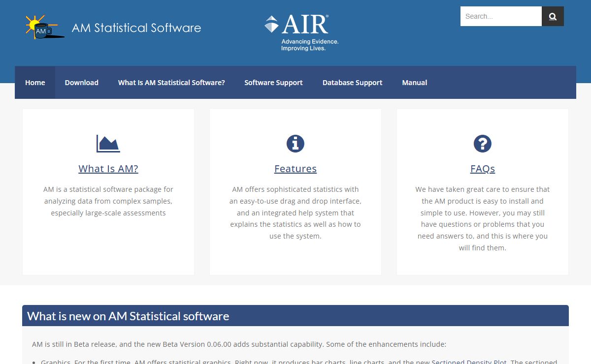Follow the Features heading link

coord(295,169)
